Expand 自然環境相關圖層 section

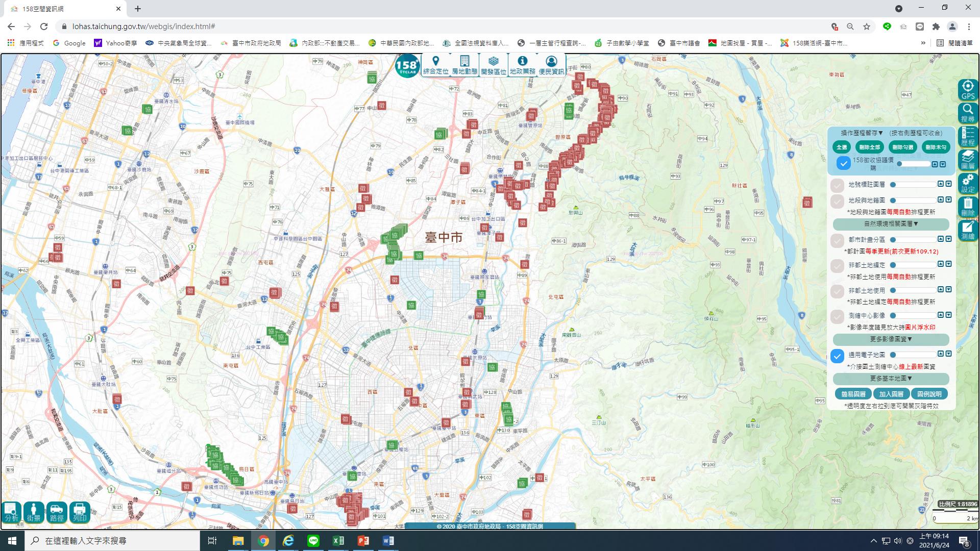point(891,224)
